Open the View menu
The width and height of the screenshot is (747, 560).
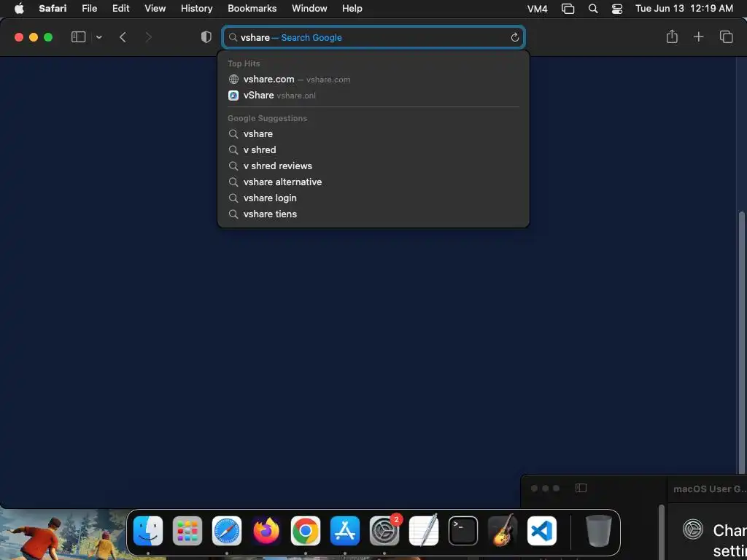[155, 9]
